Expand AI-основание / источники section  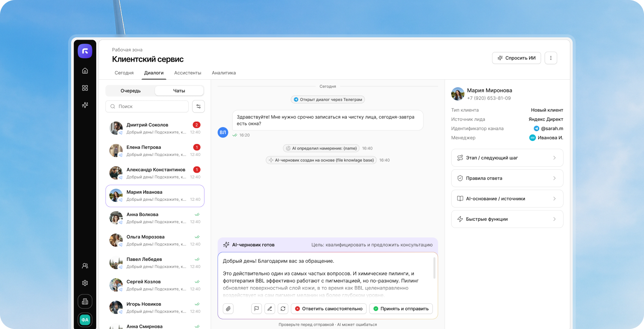[507, 199]
